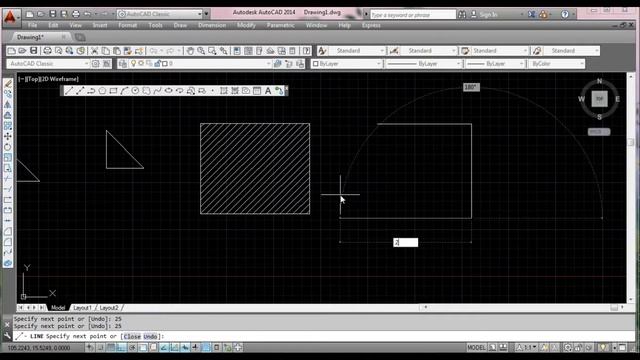
Task: Click the Save icon in Standard toolbar
Action: [33, 51]
